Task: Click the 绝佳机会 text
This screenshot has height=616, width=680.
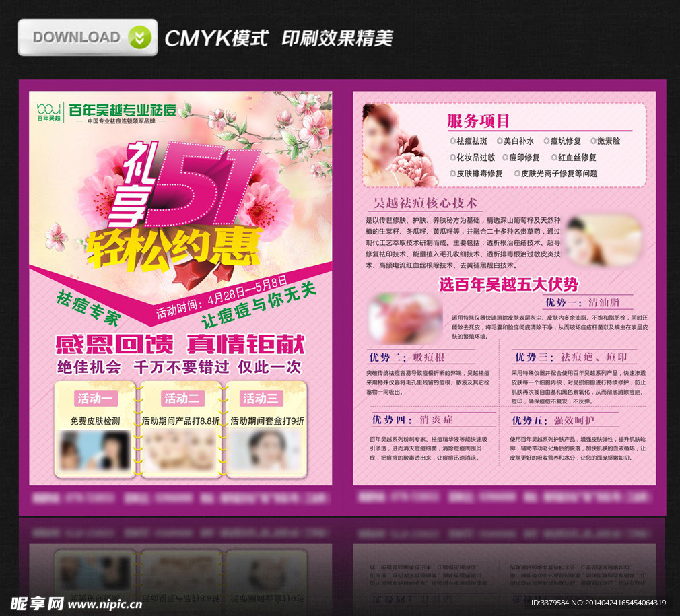Action: (x=89, y=367)
